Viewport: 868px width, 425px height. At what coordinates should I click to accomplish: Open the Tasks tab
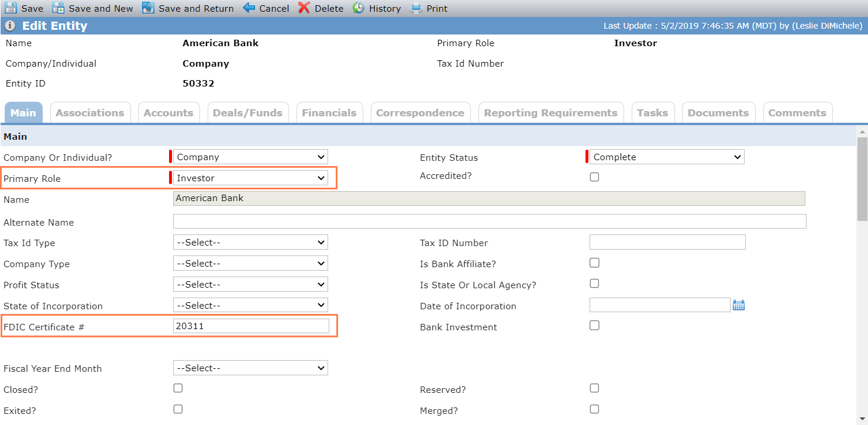[653, 113]
